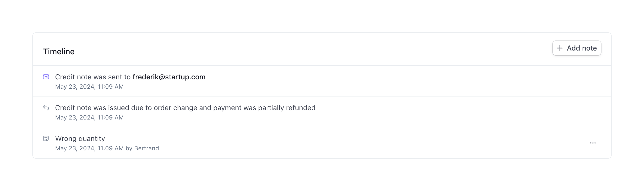Click the timestamp under the sent credit note
This screenshot has height=191, width=644.
(89, 87)
